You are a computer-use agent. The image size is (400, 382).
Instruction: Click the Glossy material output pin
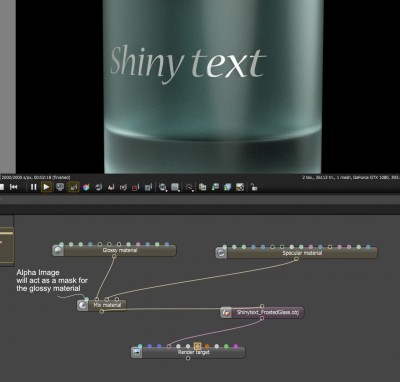(x=114, y=256)
